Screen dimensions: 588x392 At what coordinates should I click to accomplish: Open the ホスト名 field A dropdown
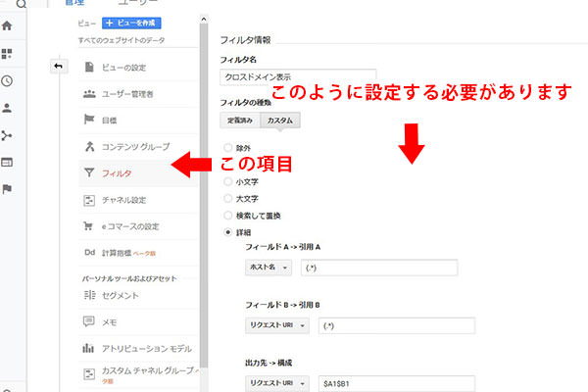pyautogui.click(x=268, y=268)
